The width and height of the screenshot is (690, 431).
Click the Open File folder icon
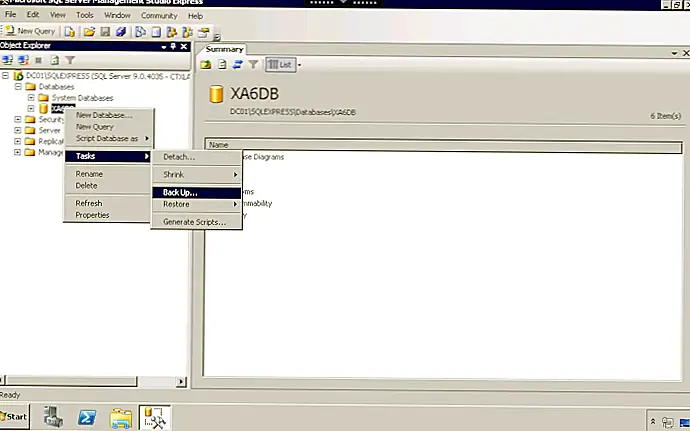tap(89, 32)
